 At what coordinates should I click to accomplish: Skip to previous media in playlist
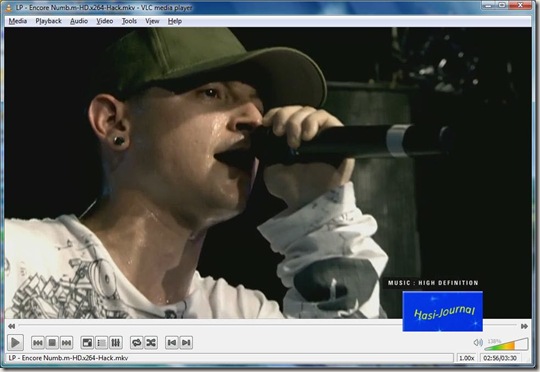click(x=38, y=343)
